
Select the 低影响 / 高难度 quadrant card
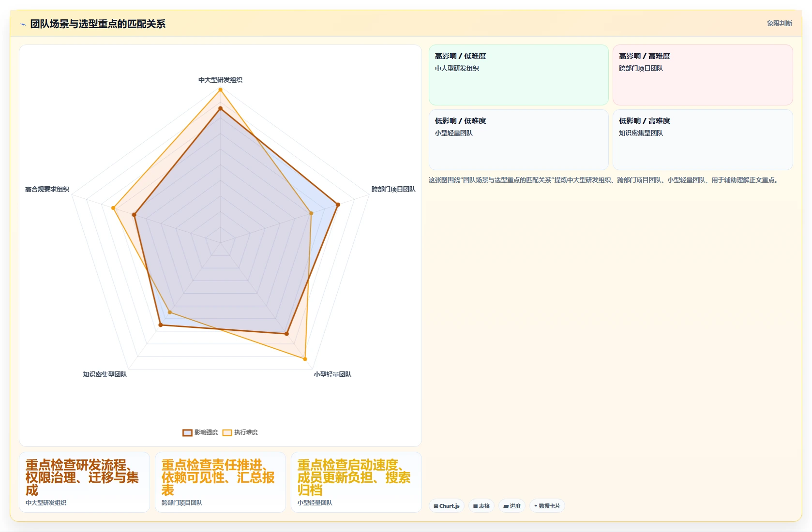pyautogui.click(x=703, y=140)
